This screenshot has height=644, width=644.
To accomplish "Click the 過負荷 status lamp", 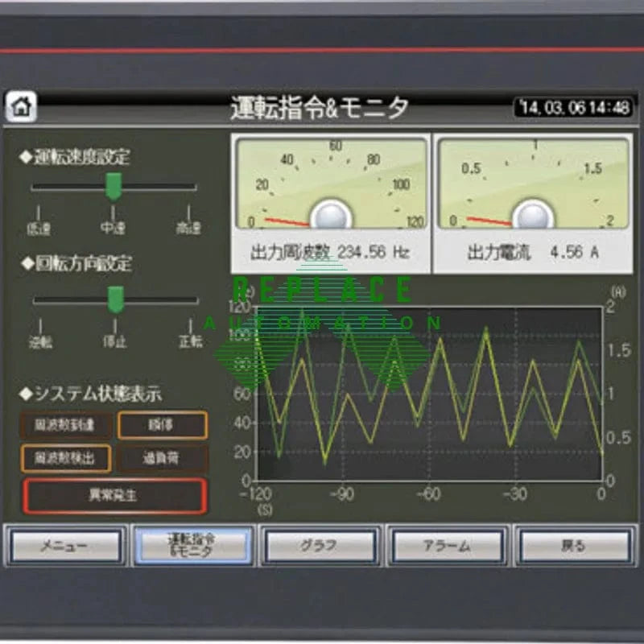I will (x=162, y=458).
